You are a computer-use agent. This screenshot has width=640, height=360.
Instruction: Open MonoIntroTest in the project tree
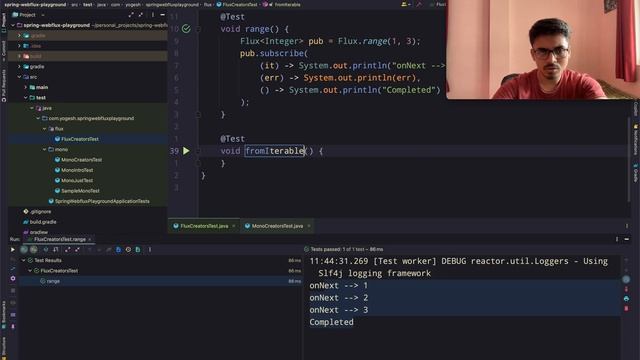point(77,170)
